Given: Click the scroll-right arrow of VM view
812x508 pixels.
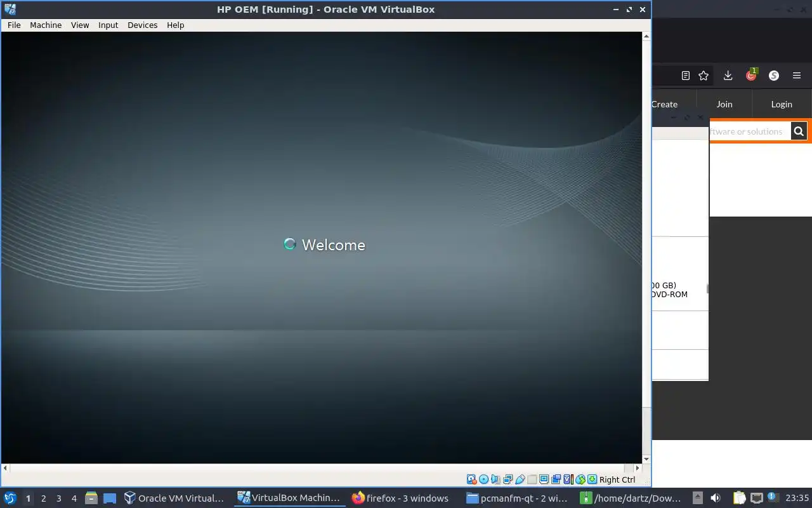Looking at the screenshot, I should tap(639, 468).
